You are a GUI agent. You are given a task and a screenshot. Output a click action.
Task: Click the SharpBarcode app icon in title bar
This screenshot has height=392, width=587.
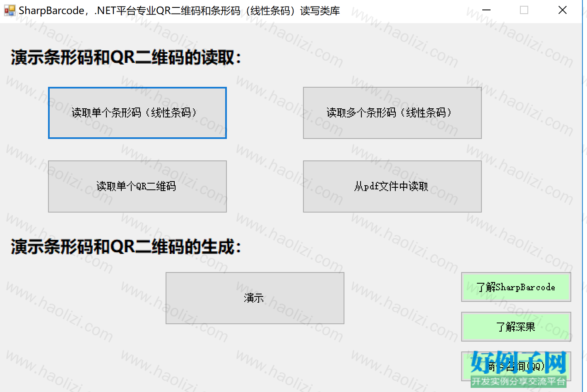click(x=10, y=10)
